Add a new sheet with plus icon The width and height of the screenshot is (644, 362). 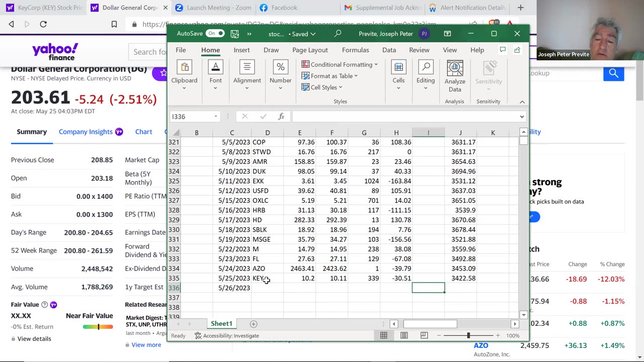(x=254, y=324)
